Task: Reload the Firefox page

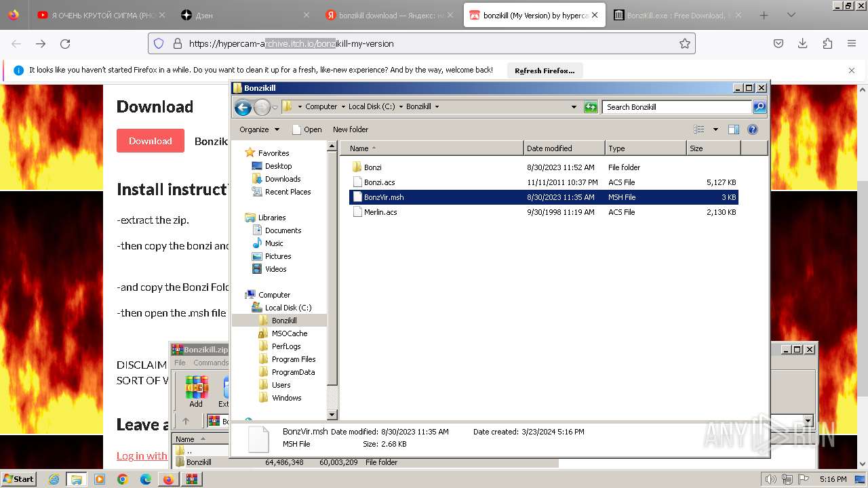Action: coord(65,43)
